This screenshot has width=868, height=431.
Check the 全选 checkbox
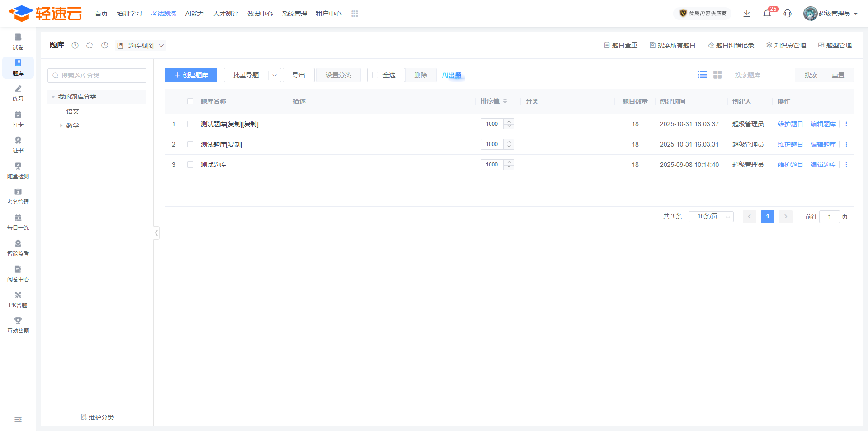coord(375,75)
